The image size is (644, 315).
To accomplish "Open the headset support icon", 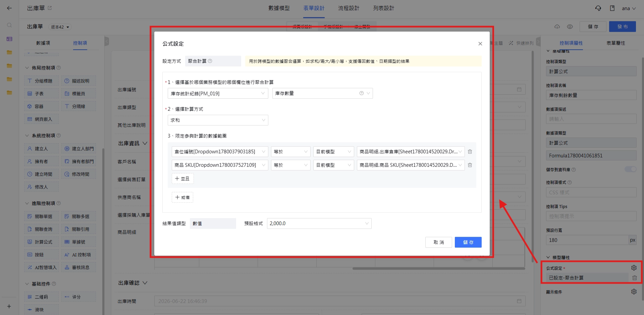I will tap(598, 8).
